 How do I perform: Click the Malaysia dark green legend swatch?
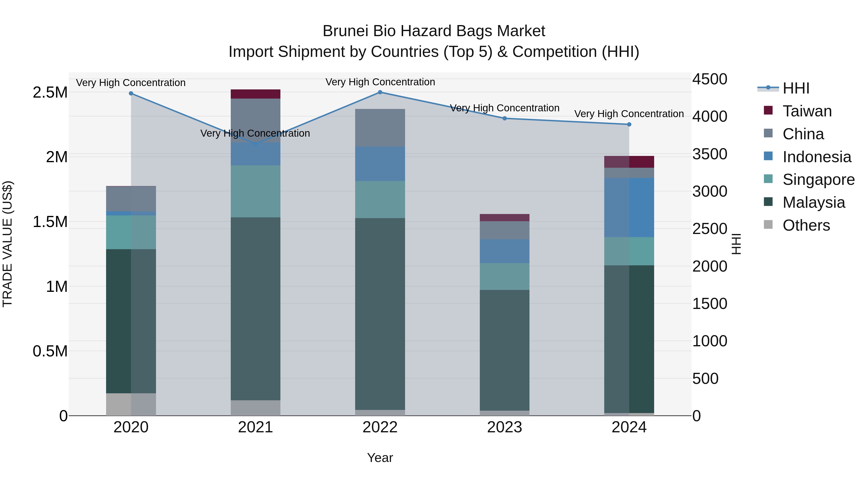[x=768, y=201]
